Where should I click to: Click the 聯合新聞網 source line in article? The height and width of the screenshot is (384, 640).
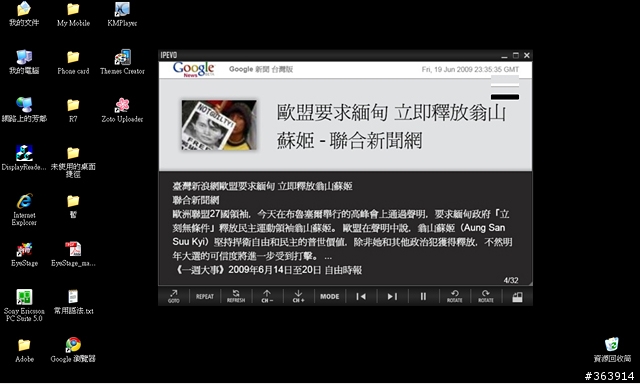click(x=196, y=200)
